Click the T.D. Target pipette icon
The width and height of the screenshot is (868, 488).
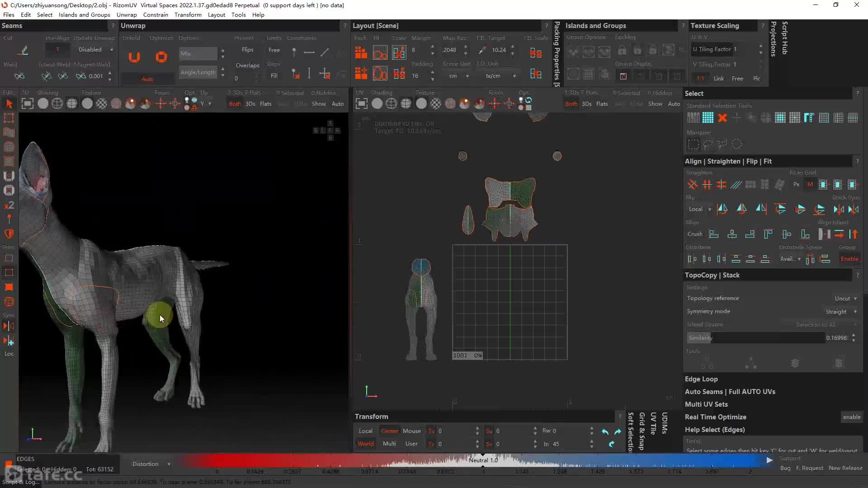[x=482, y=50]
